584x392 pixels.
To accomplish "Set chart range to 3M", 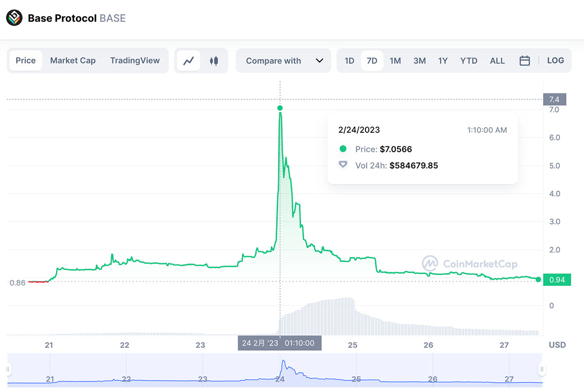I will pyautogui.click(x=420, y=61).
